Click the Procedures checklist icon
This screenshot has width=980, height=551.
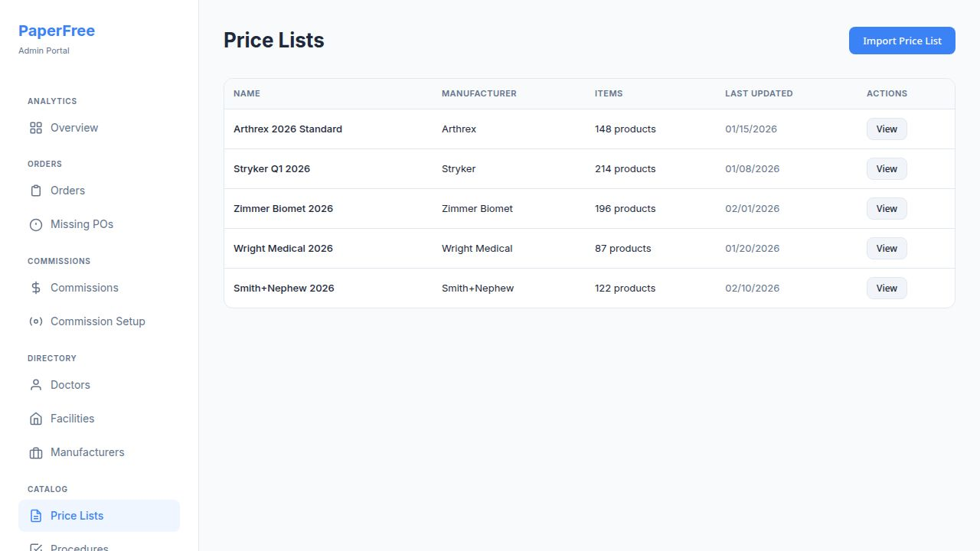click(35, 546)
